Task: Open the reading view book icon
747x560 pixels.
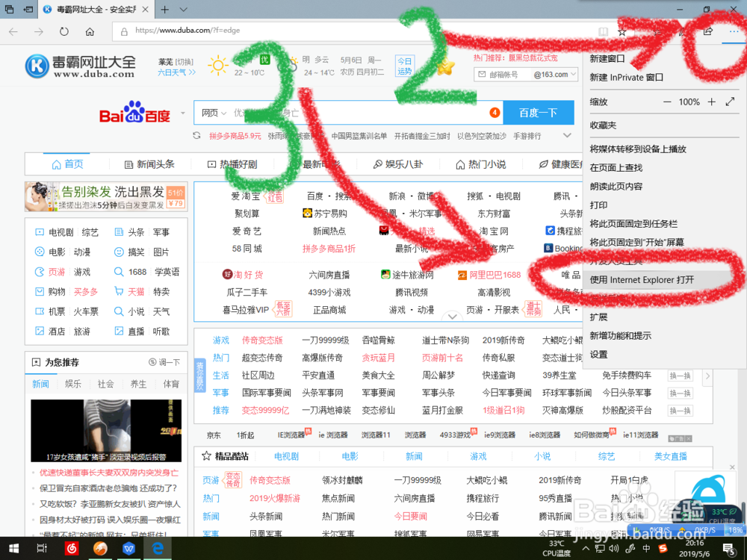Action: 603,32
